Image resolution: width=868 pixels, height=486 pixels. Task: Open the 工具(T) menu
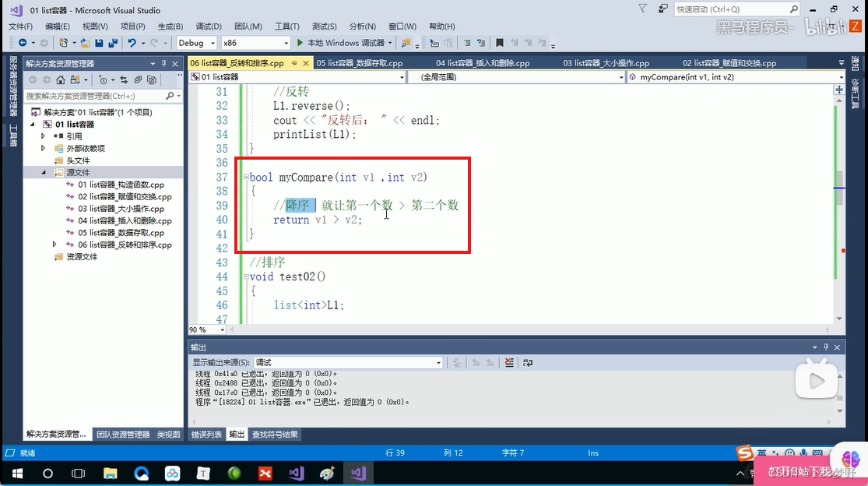tap(286, 26)
